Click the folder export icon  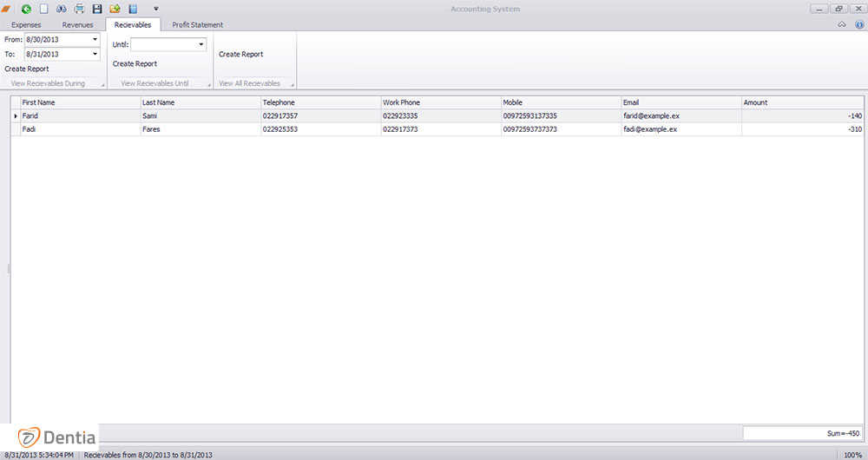pyautogui.click(x=115, y=9)
